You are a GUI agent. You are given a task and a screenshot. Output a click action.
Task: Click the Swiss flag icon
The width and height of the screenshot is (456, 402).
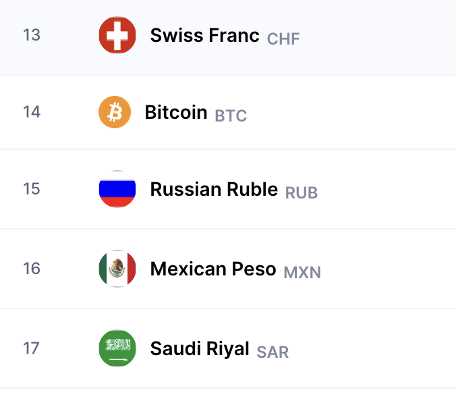click(117, 35)
